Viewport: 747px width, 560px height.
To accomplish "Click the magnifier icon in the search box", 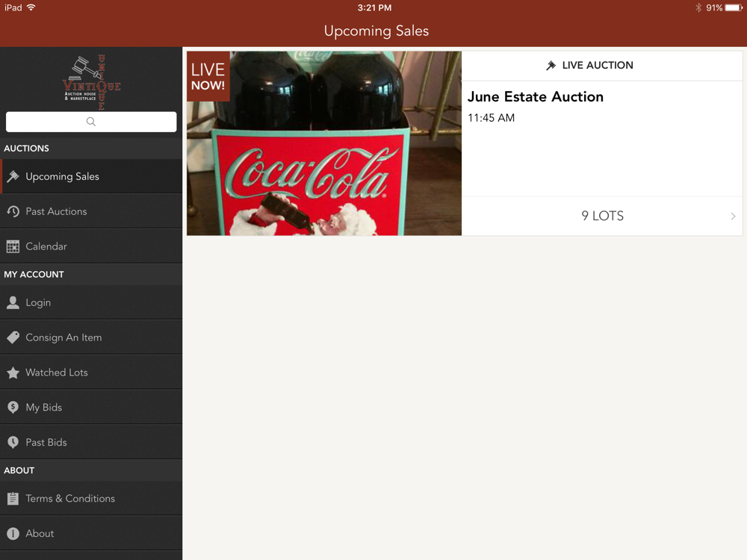I will click(x=91, y=122).
